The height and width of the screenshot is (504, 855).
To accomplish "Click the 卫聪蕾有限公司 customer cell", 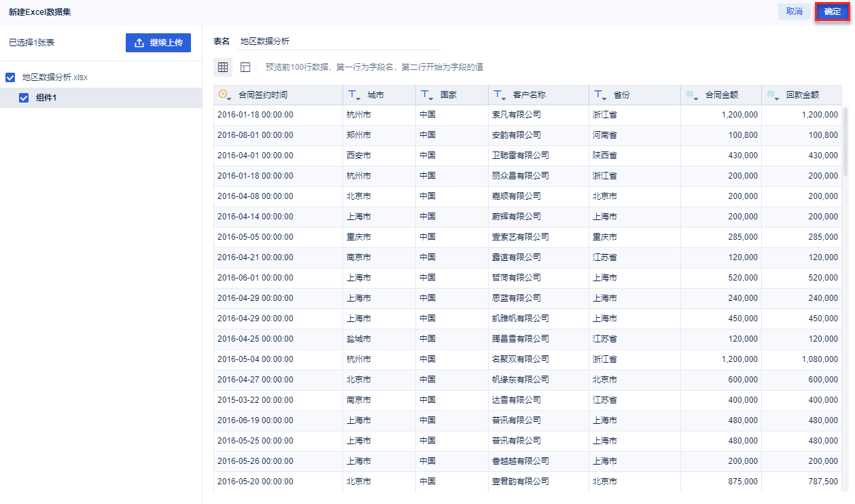I will point(538,156).
